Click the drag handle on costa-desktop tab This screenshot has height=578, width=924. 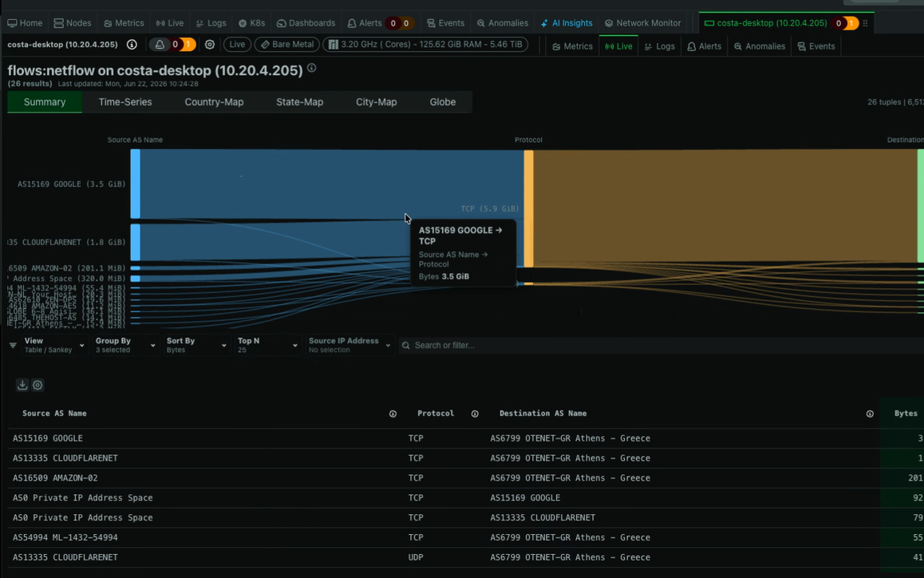coord(865,23)
